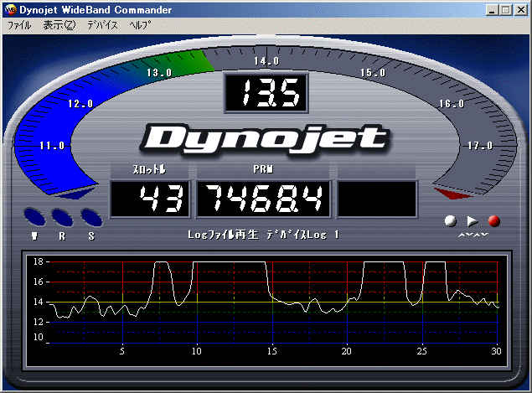Open the ヘルプ menu
Screen dimensions: 532x393
pyautogui.click(x=140, y=25)
